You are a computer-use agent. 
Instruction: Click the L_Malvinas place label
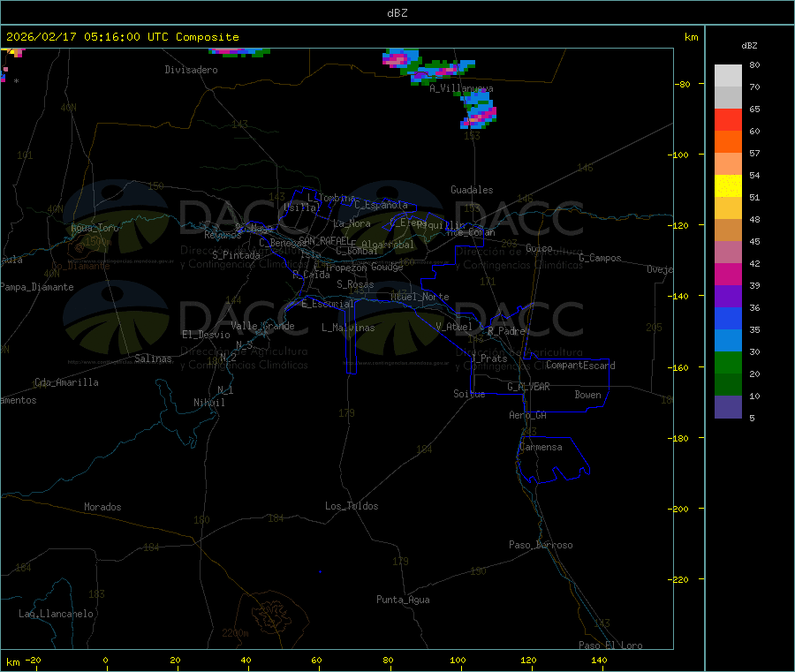[348, 328]
